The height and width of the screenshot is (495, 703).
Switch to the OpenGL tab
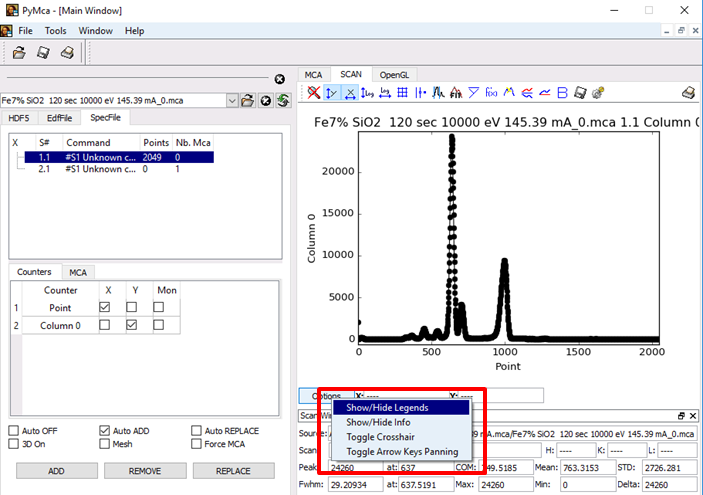tap(394, 75)
